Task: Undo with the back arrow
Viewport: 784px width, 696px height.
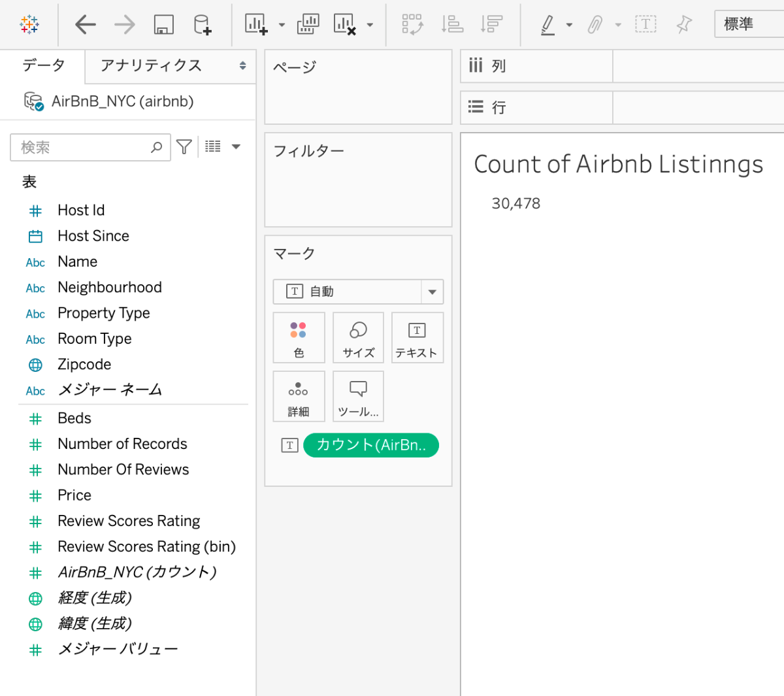Action: tap(86, 25)
